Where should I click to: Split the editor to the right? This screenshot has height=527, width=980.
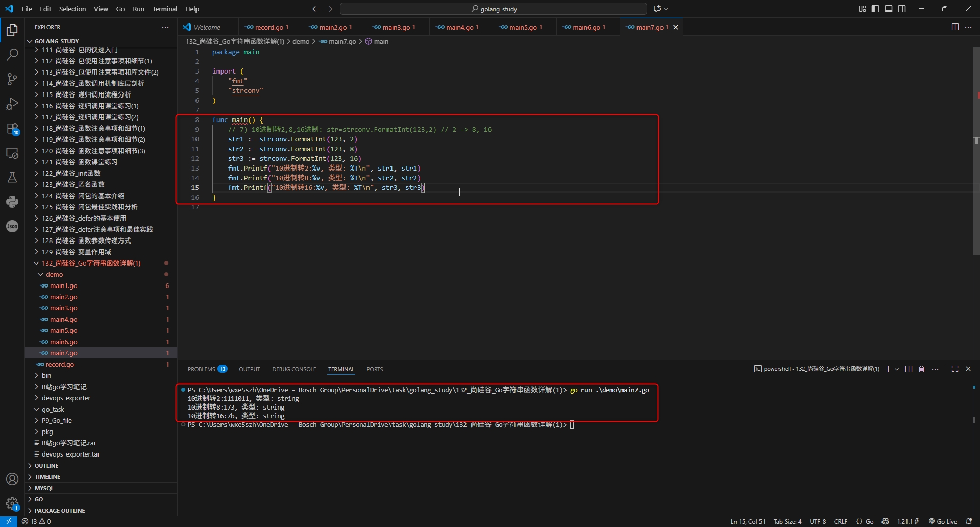coord(955,27)
